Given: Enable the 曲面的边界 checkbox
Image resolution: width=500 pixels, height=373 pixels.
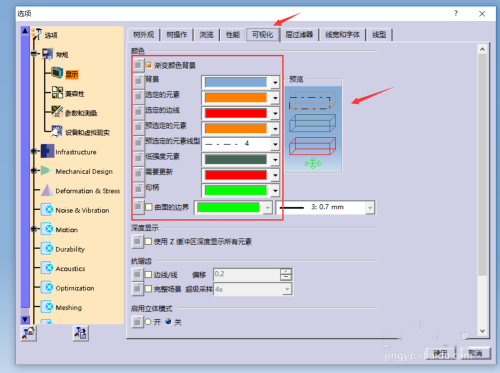Looking at the screenshot, I should pos(149,207).
